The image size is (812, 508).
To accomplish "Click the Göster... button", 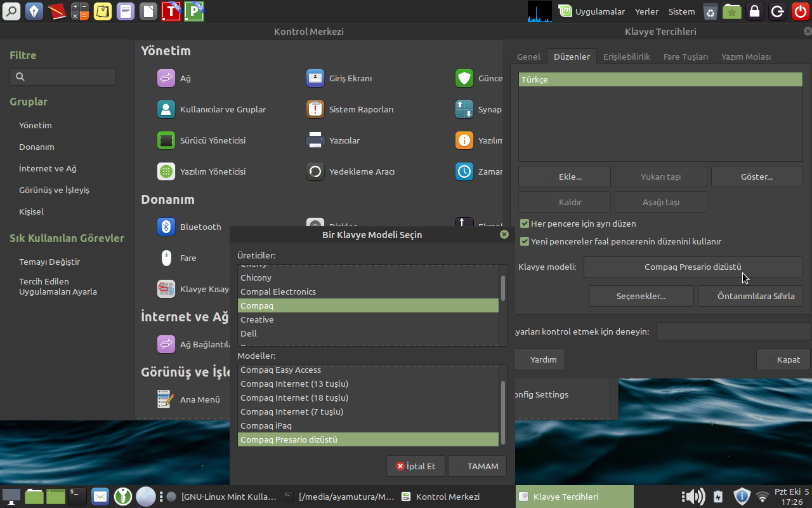I will point(757,177).
